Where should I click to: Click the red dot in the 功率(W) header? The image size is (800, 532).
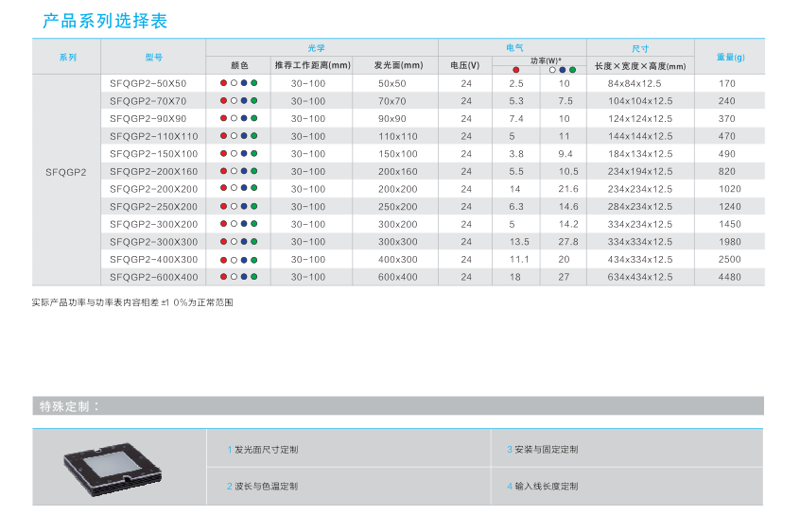coord(515,70)
